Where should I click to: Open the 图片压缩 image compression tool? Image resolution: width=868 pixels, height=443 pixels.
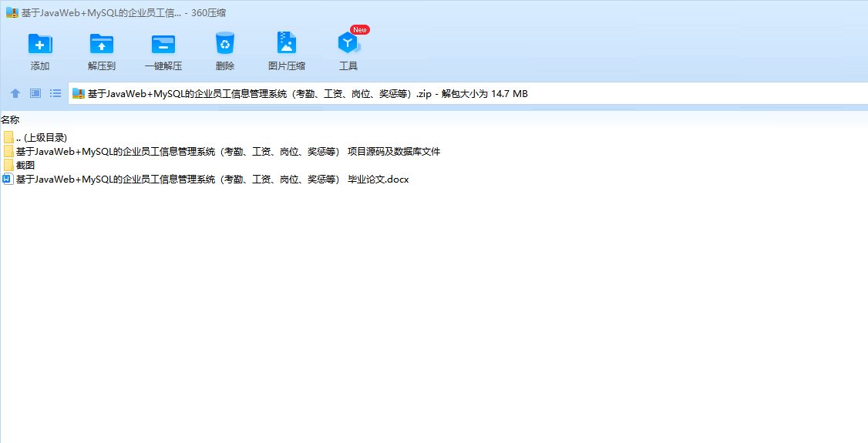[287, 43]
